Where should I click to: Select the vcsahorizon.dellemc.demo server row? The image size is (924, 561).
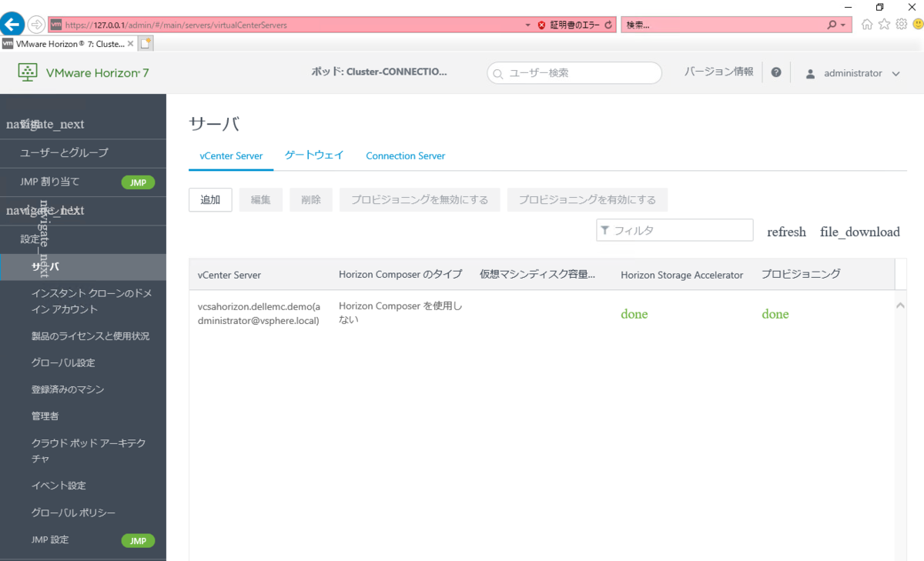(258, 312)
